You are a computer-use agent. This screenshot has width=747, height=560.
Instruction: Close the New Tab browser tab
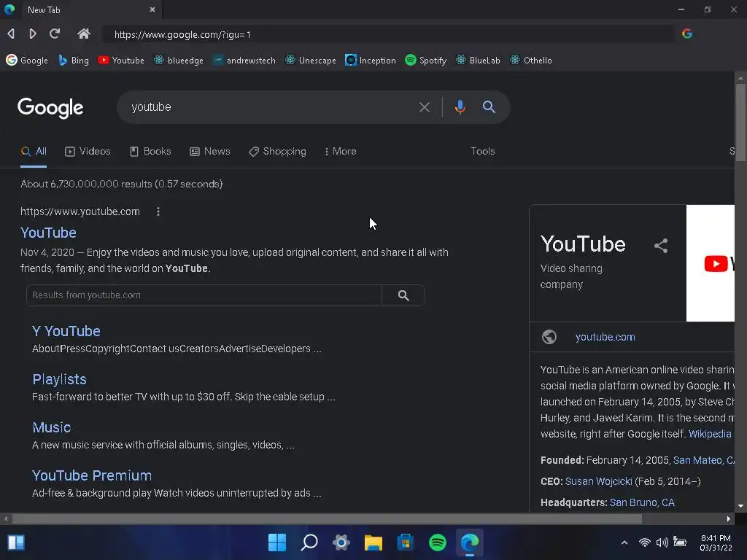pyautogui.click(x=152, y=9)
